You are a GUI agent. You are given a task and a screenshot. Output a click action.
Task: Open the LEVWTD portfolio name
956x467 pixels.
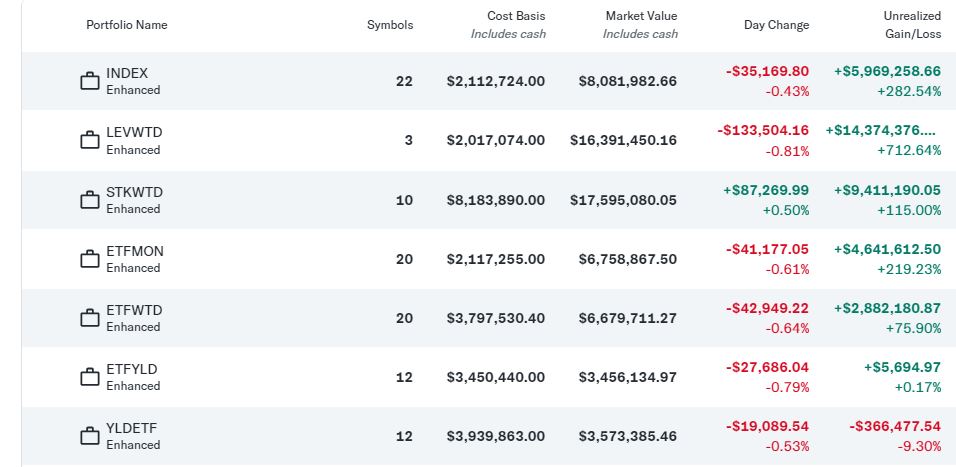[133, 133]
